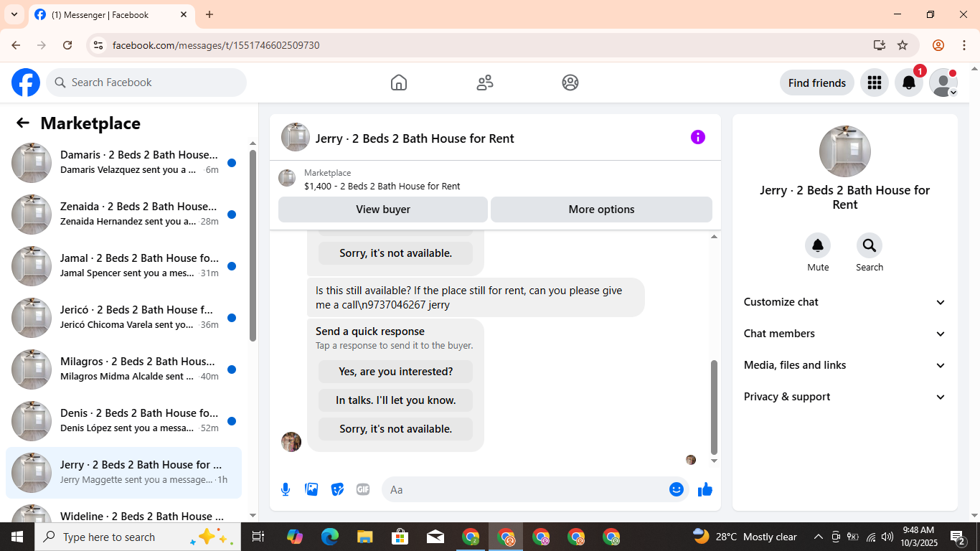The width and height of the screenshot is (980, 551).
Task: Open the Chrome profile icon
Action: tap(938, 45)
